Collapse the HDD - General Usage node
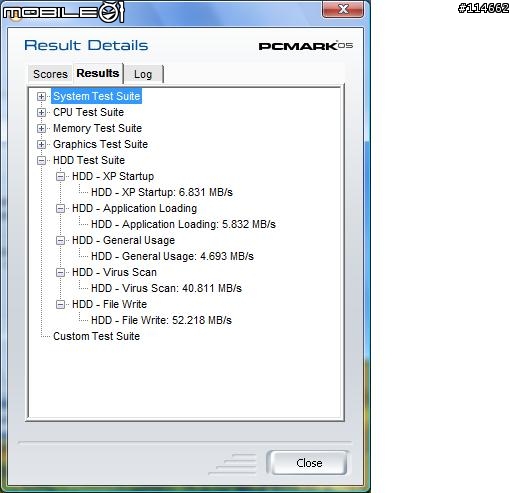512x493 pixels. (60, 240)
